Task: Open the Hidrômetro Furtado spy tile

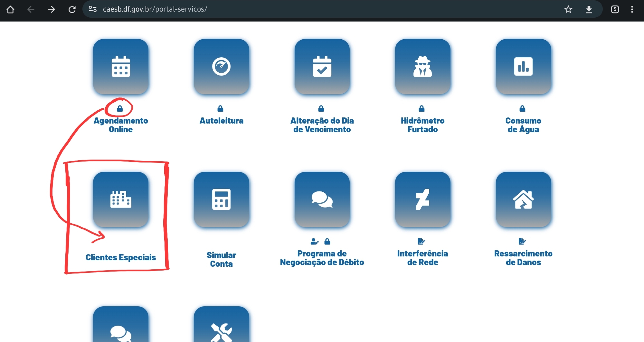Action: tap(423, 67)
